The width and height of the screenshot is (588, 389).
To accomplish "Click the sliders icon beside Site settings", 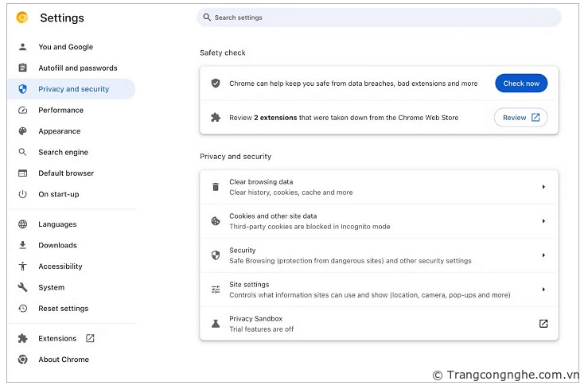I will (x=215, y=290).
